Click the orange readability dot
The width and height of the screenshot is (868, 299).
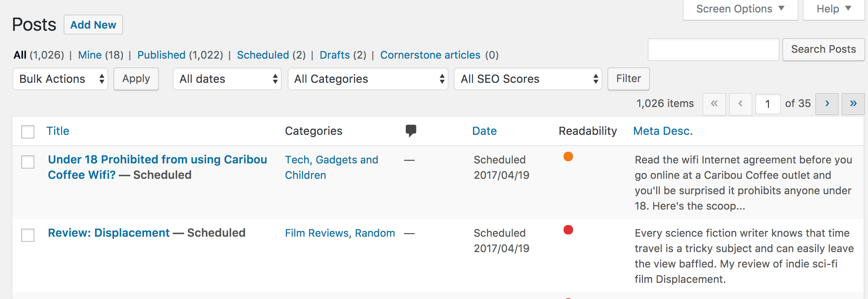pyautogui.click(x=568, y=156)
